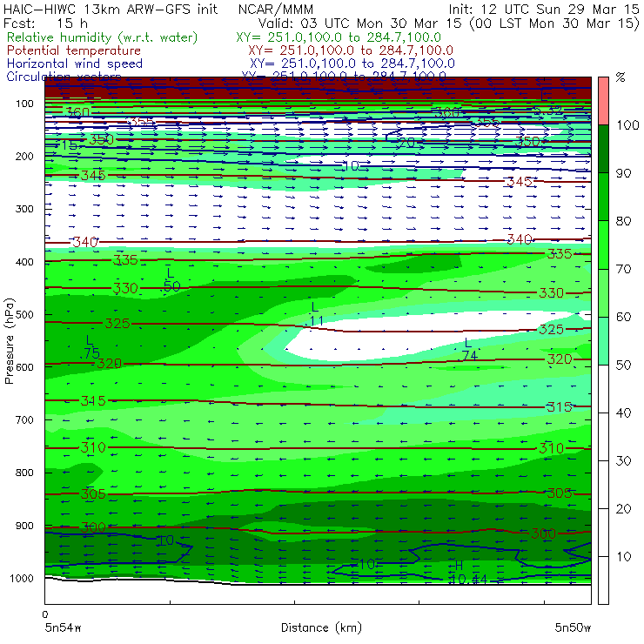644x644 pixels.
Task: Click the white 40–50% color bar segment
Action: click(603, 389)
